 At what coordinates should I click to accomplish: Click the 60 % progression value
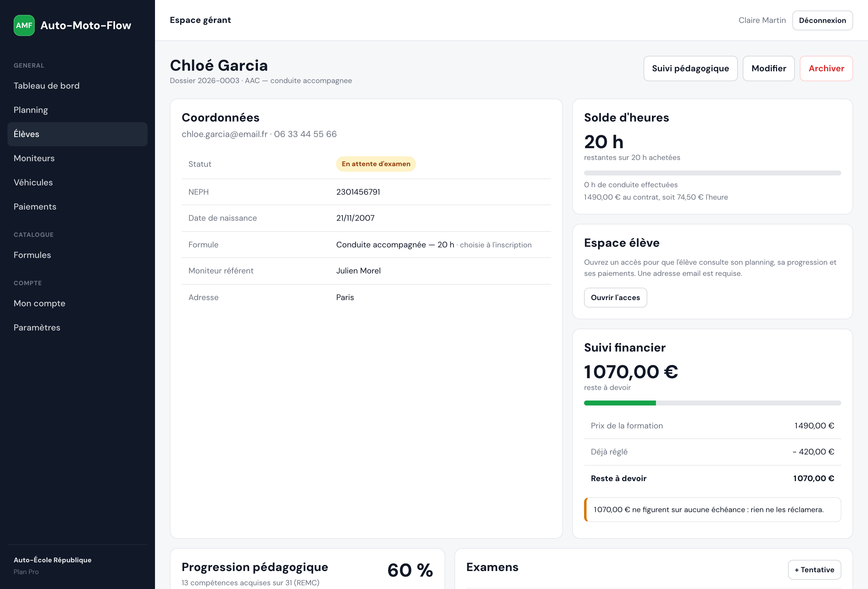(410, 570)
